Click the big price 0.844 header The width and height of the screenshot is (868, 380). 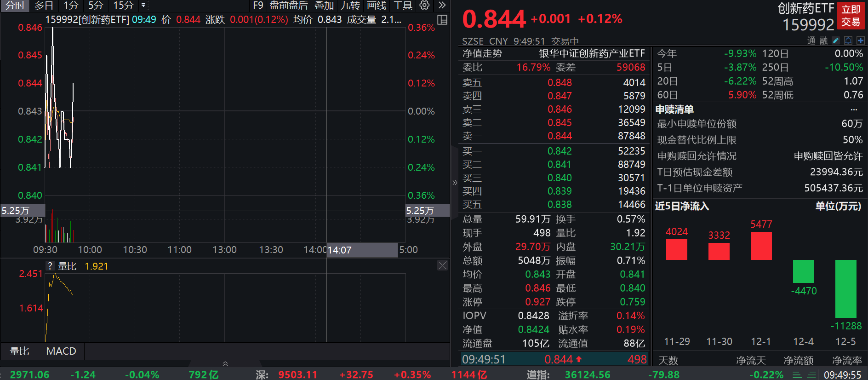(x=494, y=19)
